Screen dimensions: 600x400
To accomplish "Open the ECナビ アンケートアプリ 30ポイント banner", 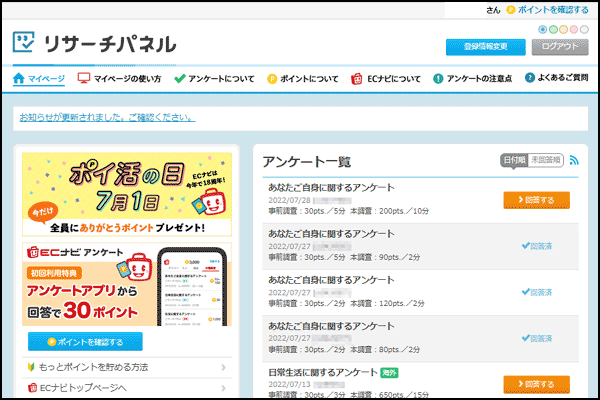I will pyautogui.click(x=127, y=284).
